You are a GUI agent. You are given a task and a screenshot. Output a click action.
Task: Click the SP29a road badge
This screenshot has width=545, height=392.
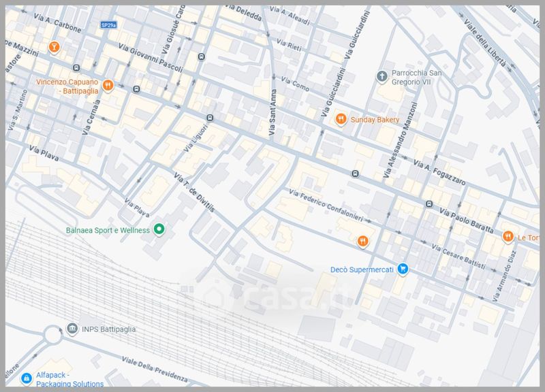(x=108, y=24)
